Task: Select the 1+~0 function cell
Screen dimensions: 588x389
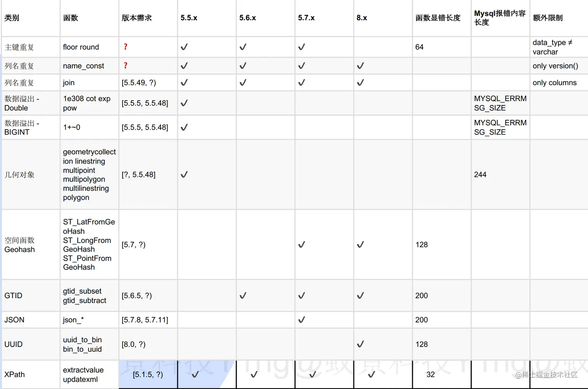Action: pos(89,127)
